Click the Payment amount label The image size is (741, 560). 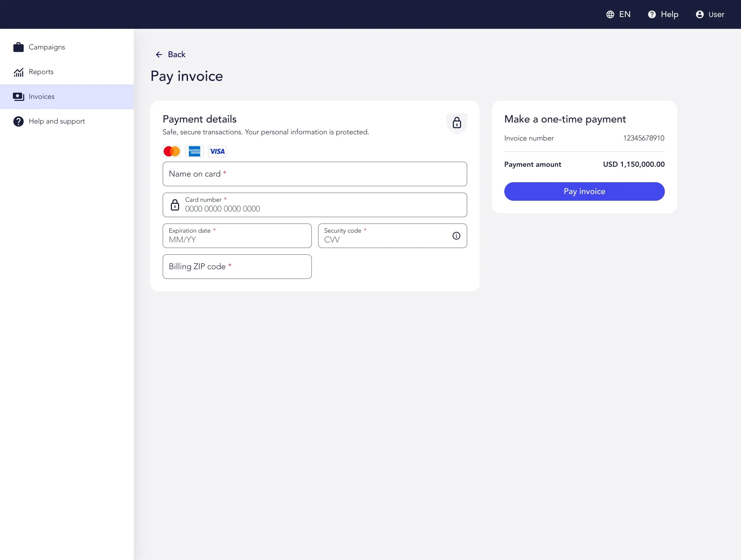pos(533,164)
